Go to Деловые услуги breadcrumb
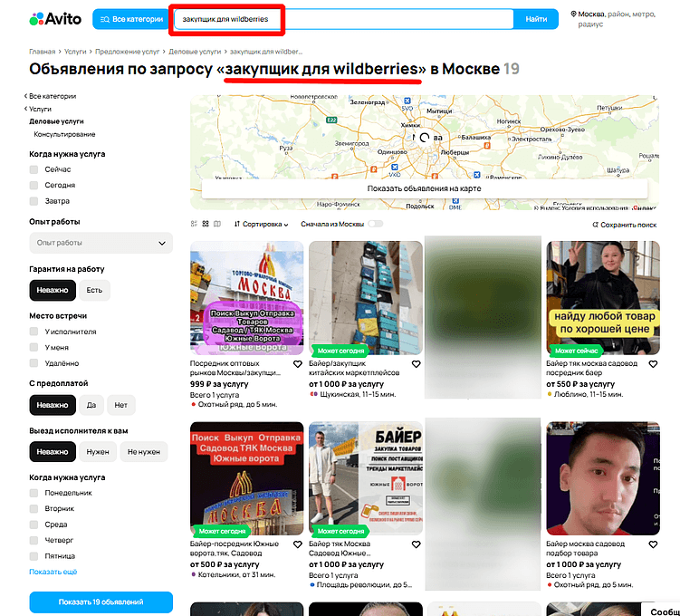 (195, 52)
